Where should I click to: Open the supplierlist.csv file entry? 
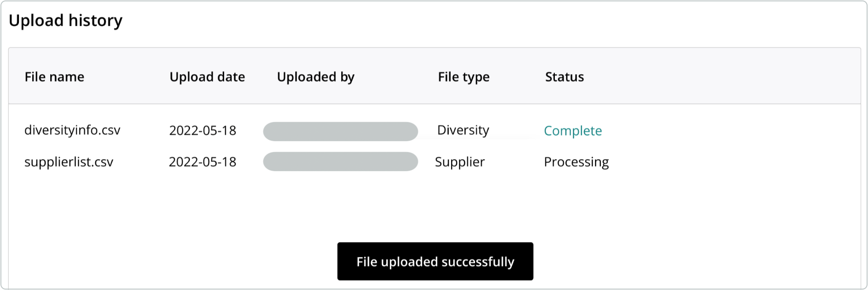coord(69,162)
